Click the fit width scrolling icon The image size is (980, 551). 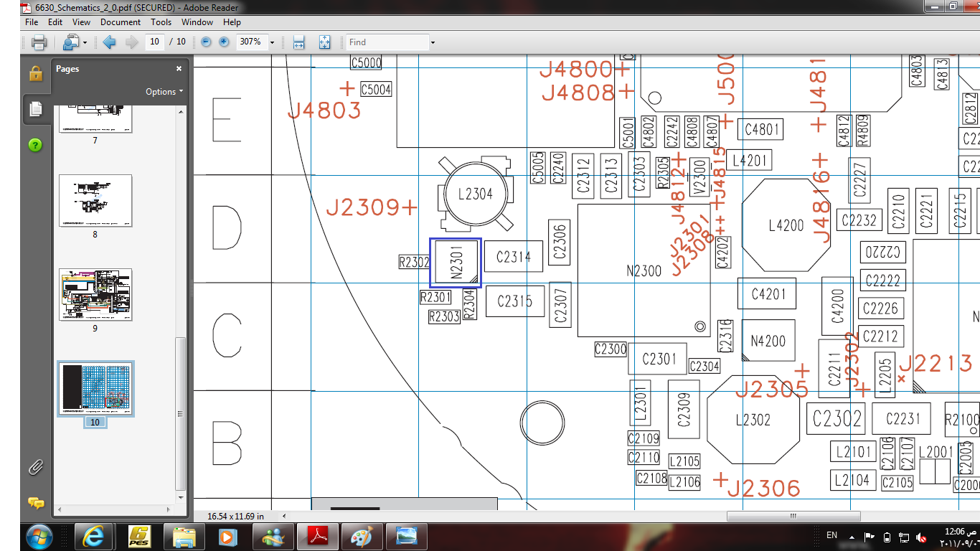coord(298,42)
